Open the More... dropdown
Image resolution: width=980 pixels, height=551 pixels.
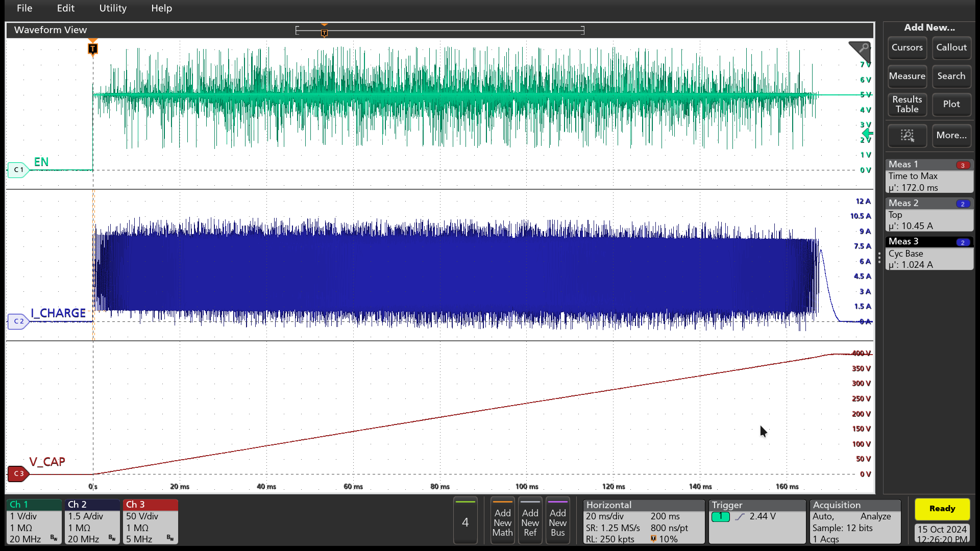coord(951,135)
